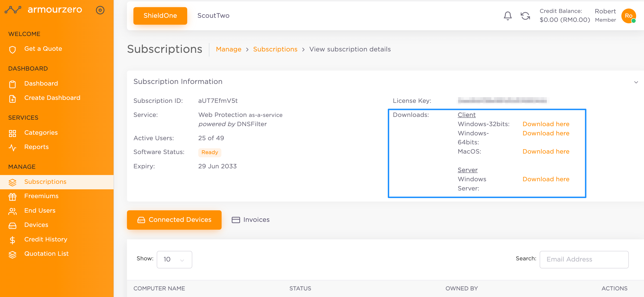Open Categories under Services
This screenshot has height=297, width=644.
pyautogui.click(x=41, y=133)
